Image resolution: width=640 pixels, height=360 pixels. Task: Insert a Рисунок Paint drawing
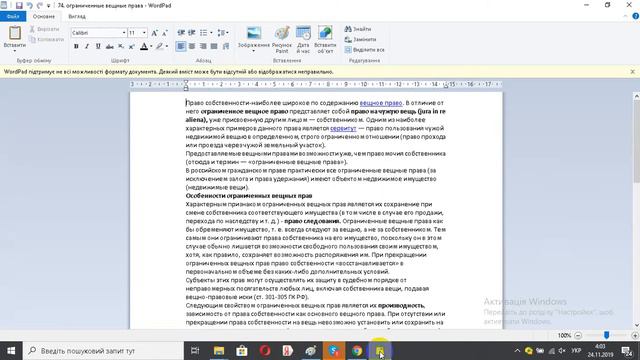point(282,40)
